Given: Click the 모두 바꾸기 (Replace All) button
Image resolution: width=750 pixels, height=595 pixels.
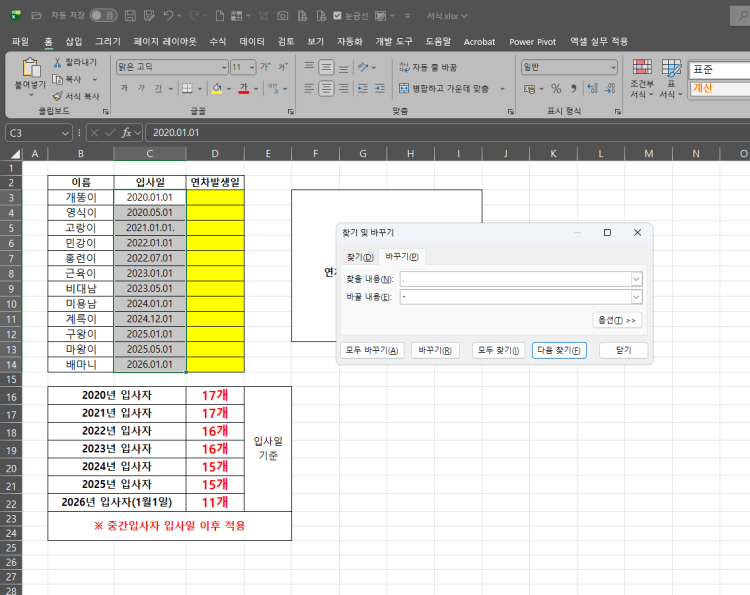Looking at the screenshot, I should tap(372, 350).
